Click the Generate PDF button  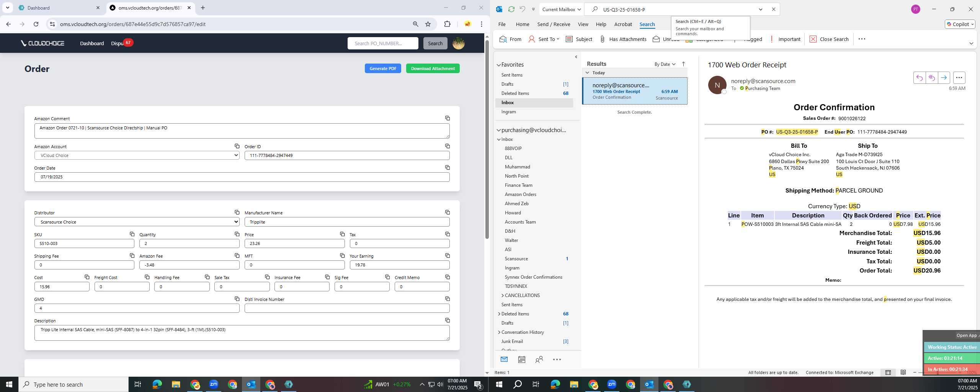pos(383,69)
